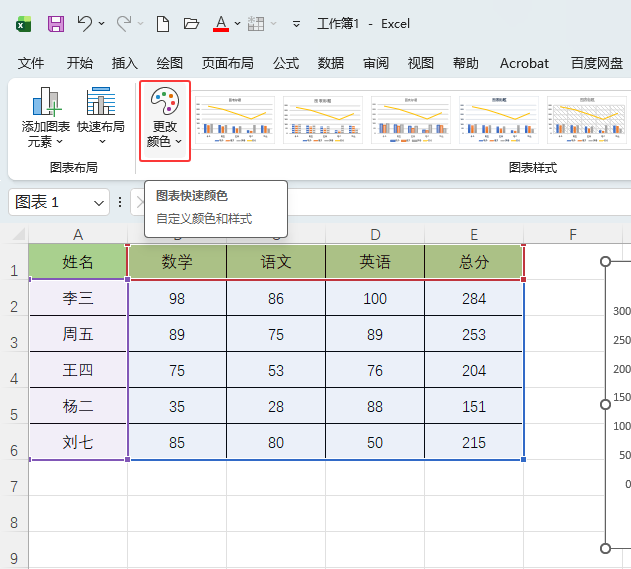Switch to the 视图 tab

(421, 63)
